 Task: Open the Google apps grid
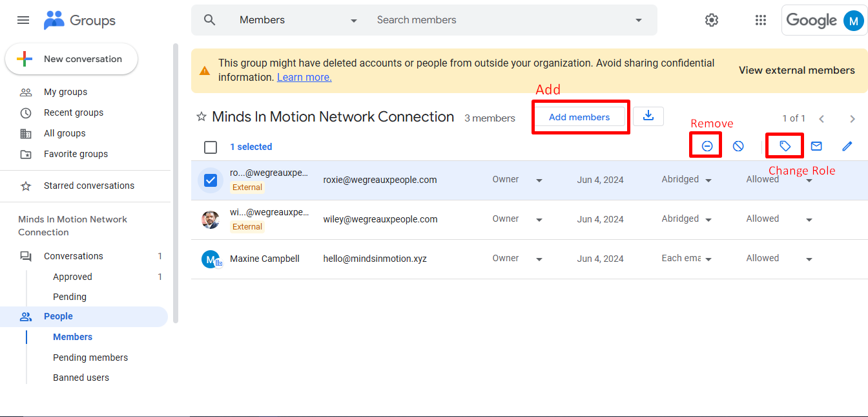point(761,20)
